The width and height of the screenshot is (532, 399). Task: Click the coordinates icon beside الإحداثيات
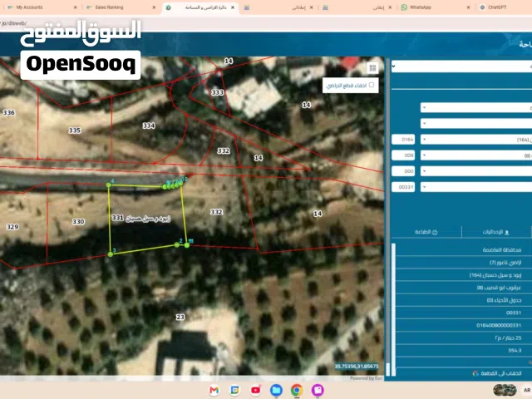506,233
